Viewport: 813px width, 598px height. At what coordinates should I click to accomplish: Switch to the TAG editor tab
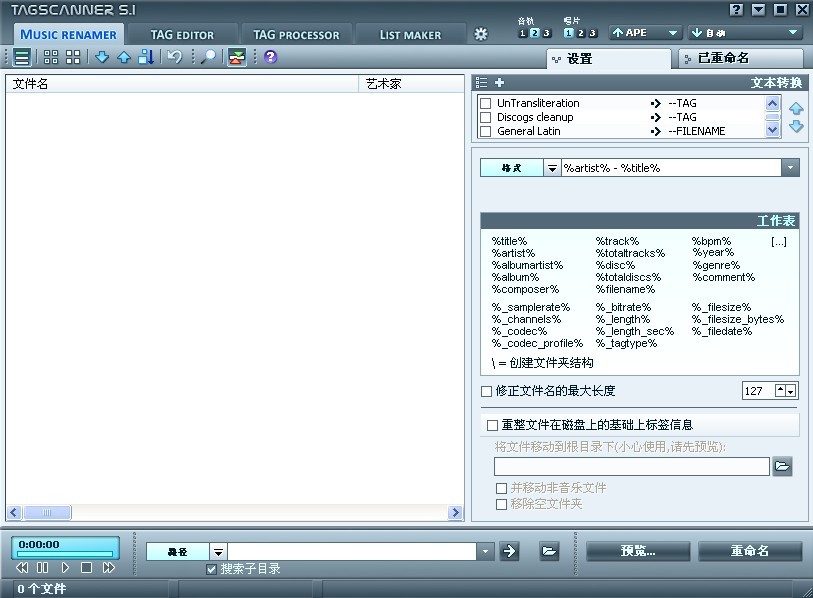[182, 34]
